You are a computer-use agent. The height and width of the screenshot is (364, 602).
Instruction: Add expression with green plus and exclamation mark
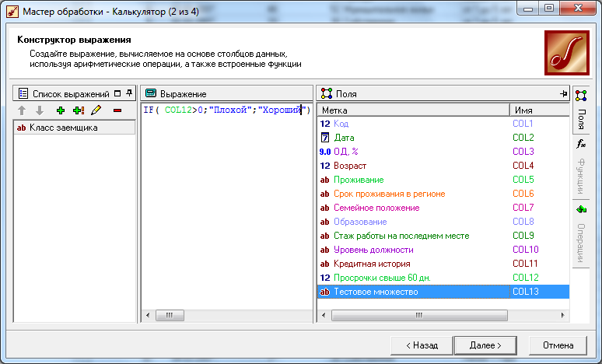click(79, 110)
